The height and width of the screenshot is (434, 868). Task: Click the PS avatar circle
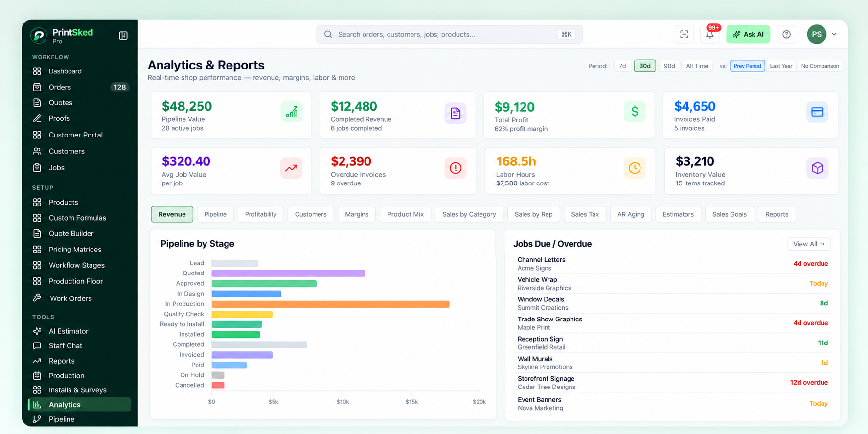click(817, 34)
